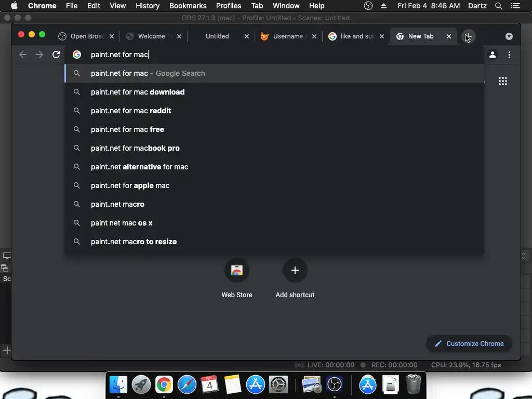Select 'paint net mac os x' suggestion
Viewport: 532px width, 399px height.
pos(274,222)
